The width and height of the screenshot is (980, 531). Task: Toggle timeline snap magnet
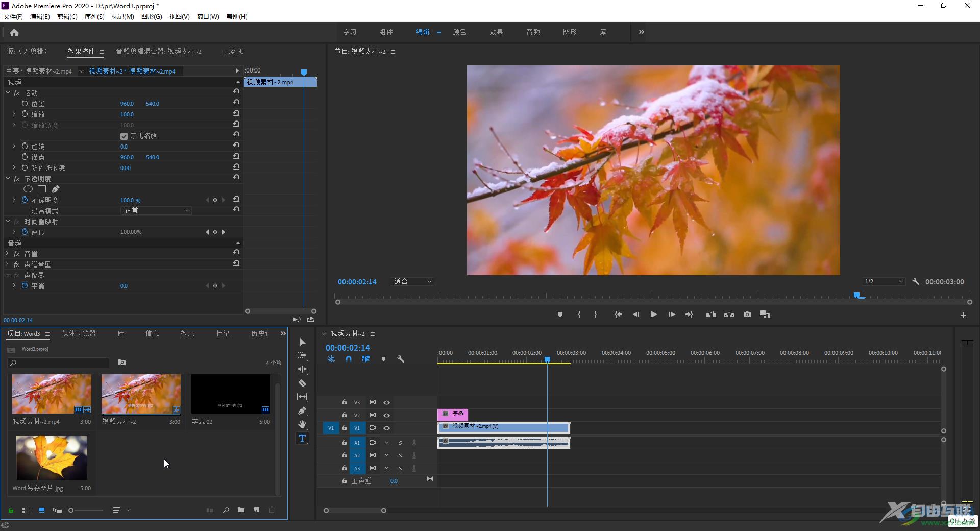(x=348, y=359)
